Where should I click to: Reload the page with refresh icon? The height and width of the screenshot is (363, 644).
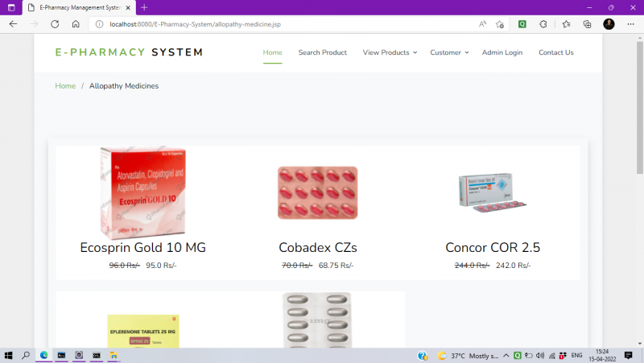click(55, 24)
